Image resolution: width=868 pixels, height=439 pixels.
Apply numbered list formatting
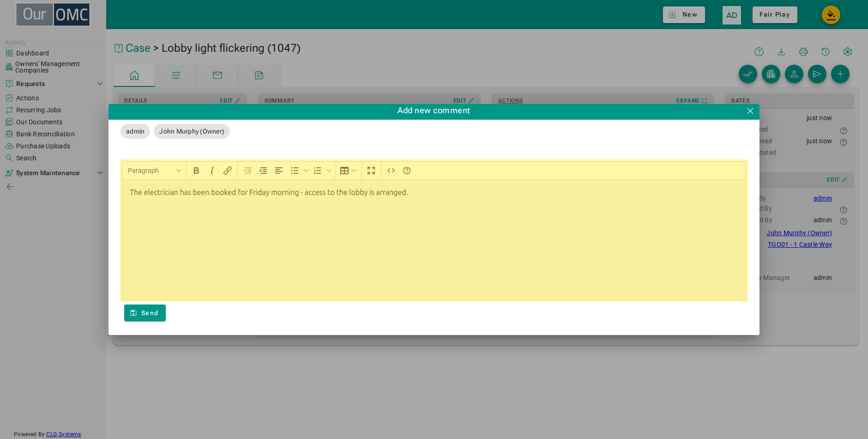318,171
